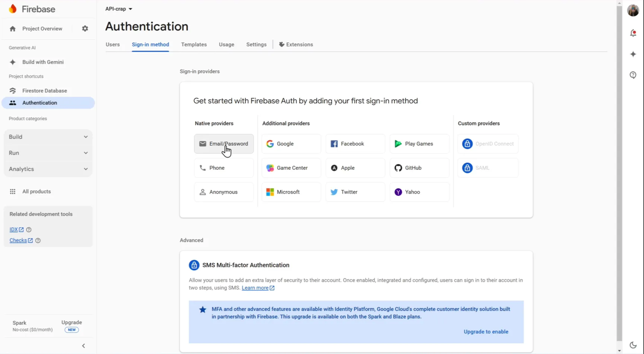Viewport: 644px width, 354px height.
Task: Click the page vertical scrollbar
Action: [x=619, y=173]
